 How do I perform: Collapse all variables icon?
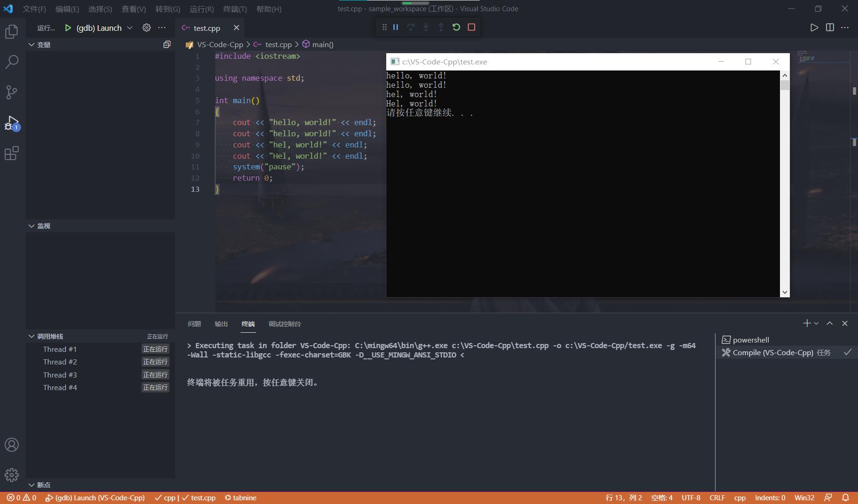click(167, 44)
